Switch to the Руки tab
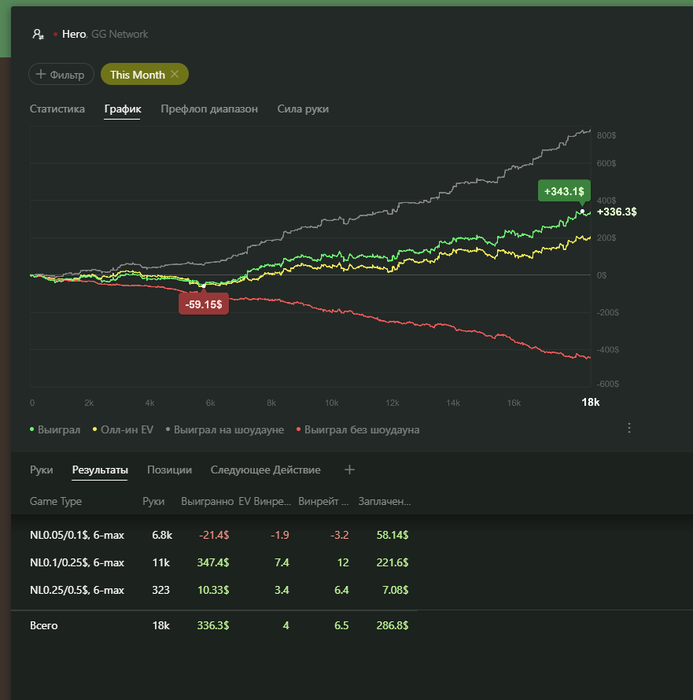The width and height of the screenshot is (693, 700). [x=41, y=470]
